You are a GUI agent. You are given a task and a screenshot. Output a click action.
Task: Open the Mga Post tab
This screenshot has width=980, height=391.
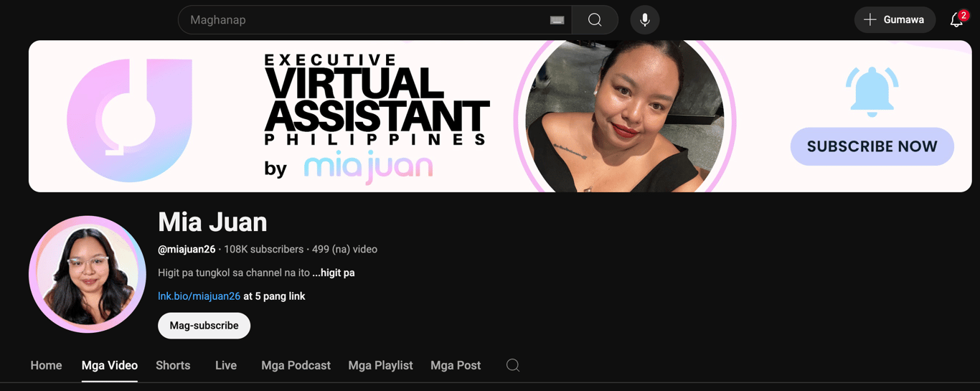point(456,365)
